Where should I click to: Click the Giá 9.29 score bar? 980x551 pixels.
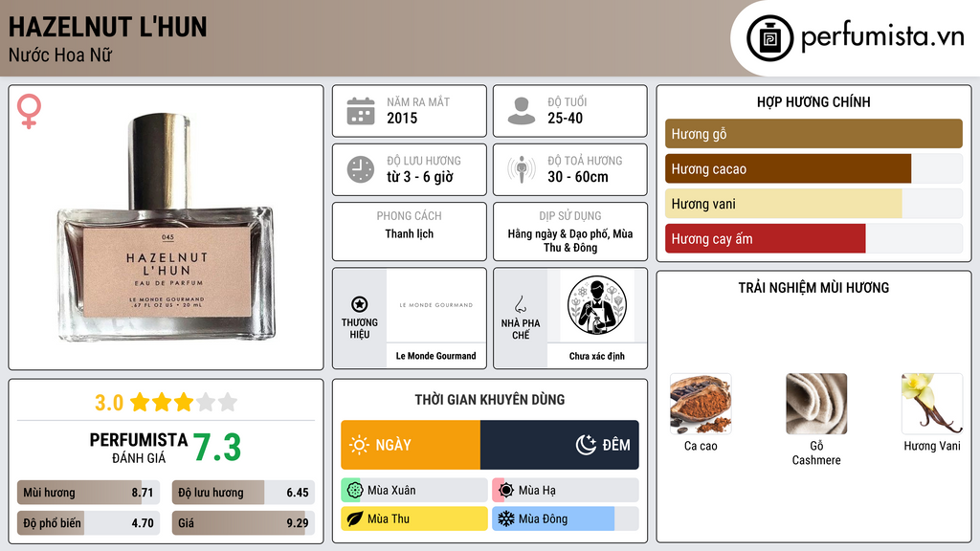[x=243, y=523]
